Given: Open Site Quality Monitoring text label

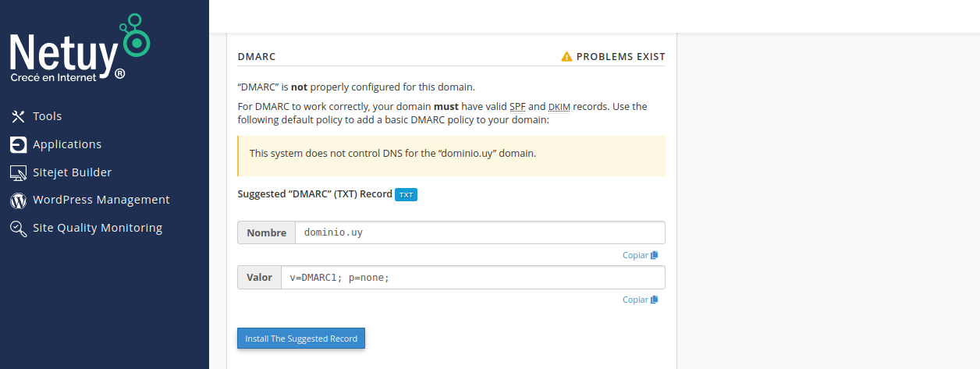Looking at the screenshot, I should tap(98, 228).
